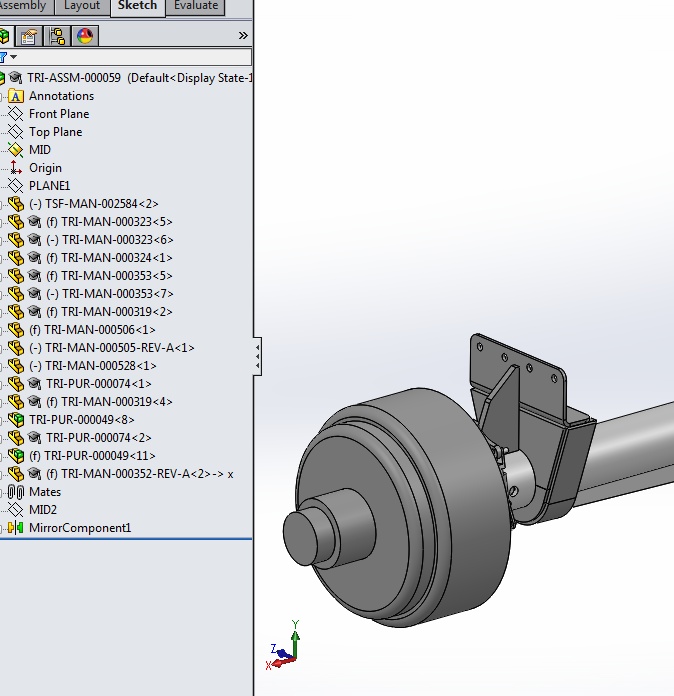Image resolution: width=674 pixels, height=696 pixels.
Task: Click the part icon of TRI-MAN-000505-REV-A<1>
Action: 16,348
